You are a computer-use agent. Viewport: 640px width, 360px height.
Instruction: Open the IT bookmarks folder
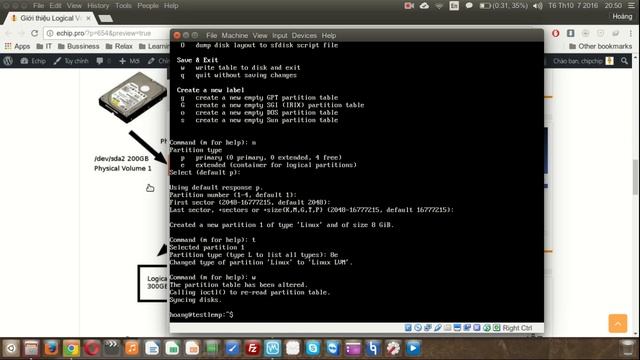[x=44, y=47]
